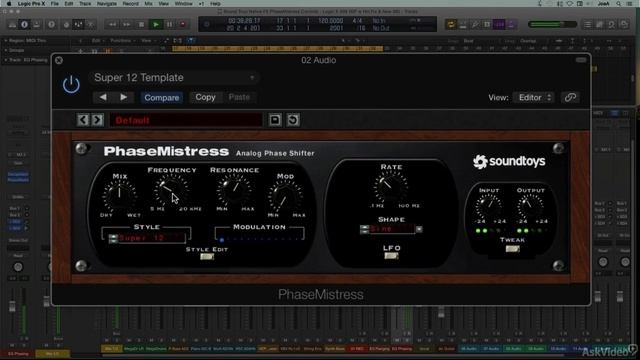Screen dimensions: 640x360
Task: Toggle the Inspector icon in toolbar
Action: [24, 24]
